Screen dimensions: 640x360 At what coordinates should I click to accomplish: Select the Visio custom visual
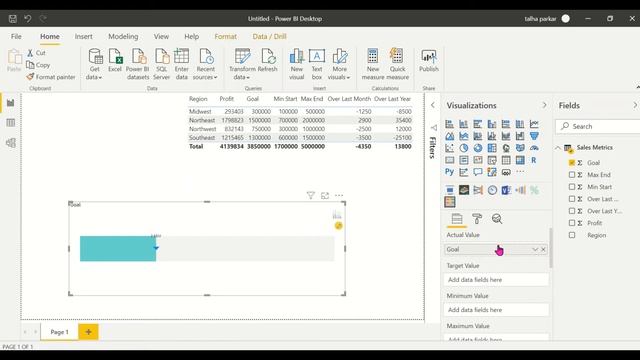[506, 190]
